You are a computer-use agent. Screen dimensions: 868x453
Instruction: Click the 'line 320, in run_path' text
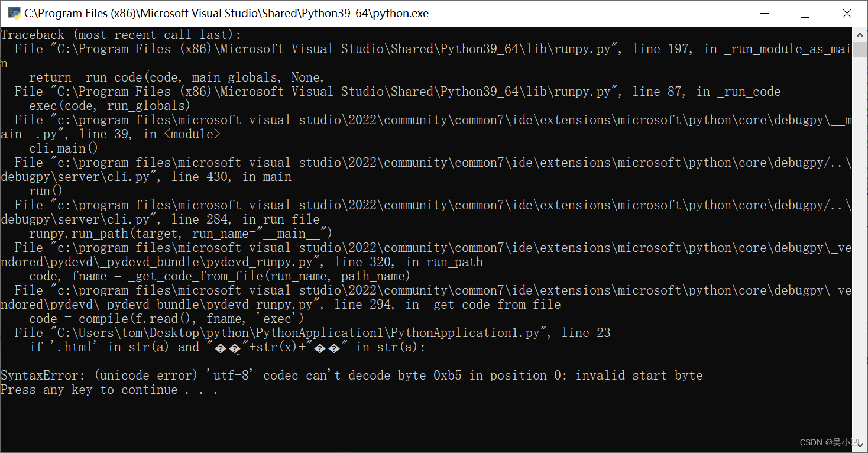[409, 262]
